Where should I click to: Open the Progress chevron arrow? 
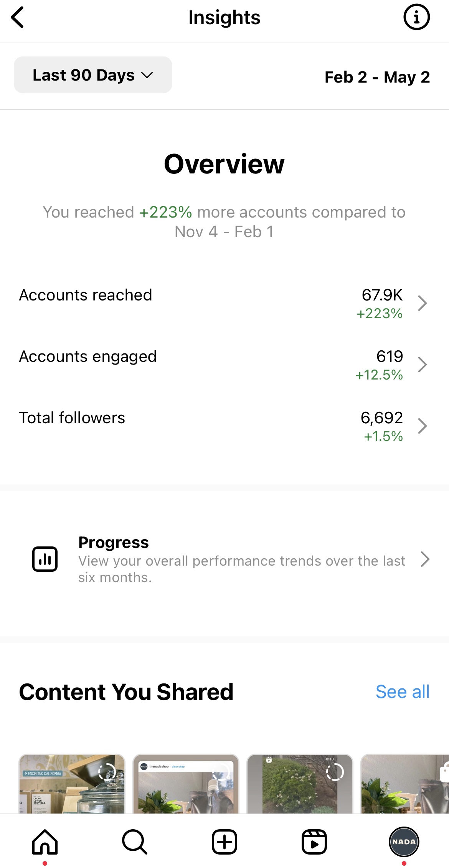pyautogui.click(x=424, y=559)
